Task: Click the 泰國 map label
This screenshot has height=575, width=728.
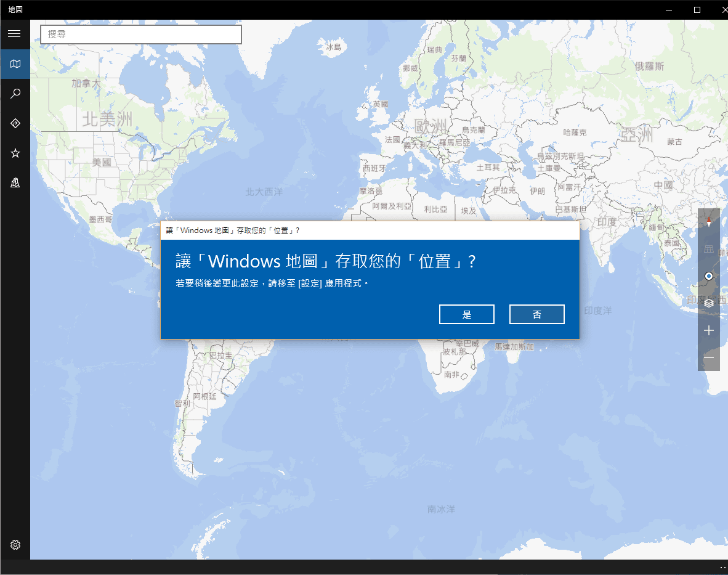Action: click(671, 243)
